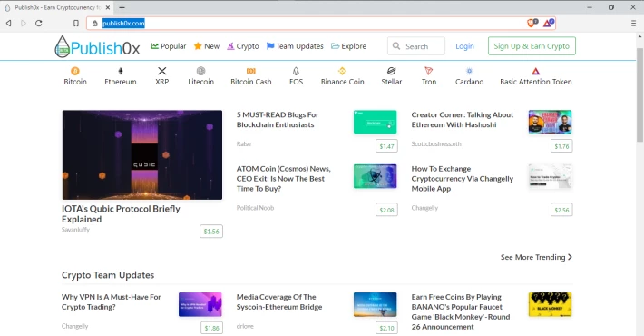
Task: Open author Raise's profile
Action: click(x=244, y=144)
